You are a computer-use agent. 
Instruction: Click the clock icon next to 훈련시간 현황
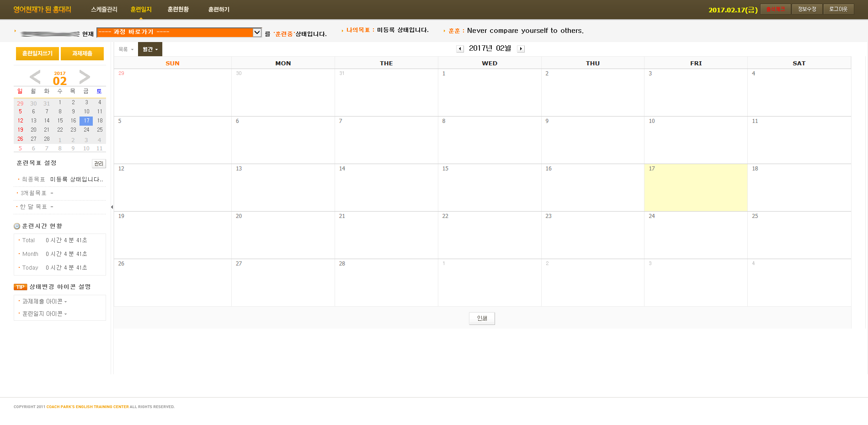(x=17, y=226)
